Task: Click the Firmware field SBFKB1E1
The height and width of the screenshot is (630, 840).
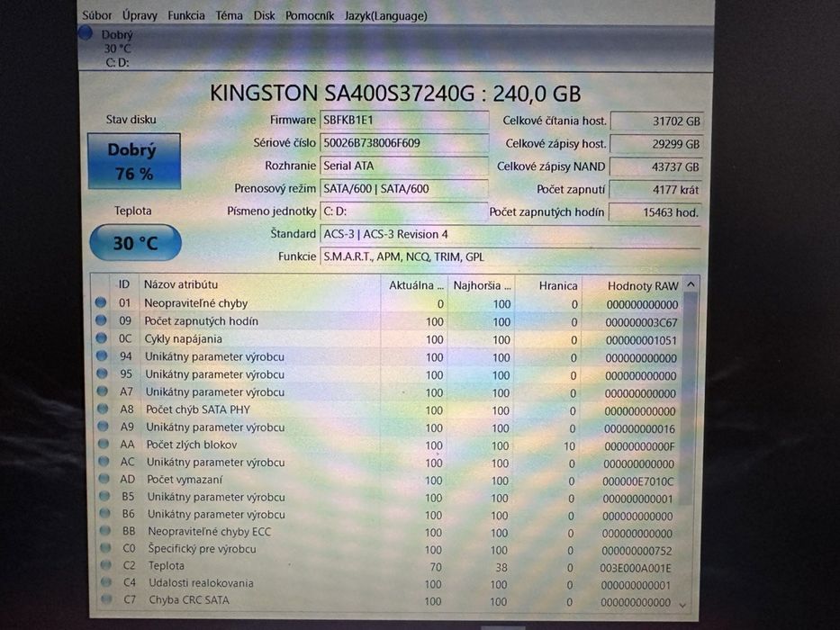Action: click(x=404, y=120)
